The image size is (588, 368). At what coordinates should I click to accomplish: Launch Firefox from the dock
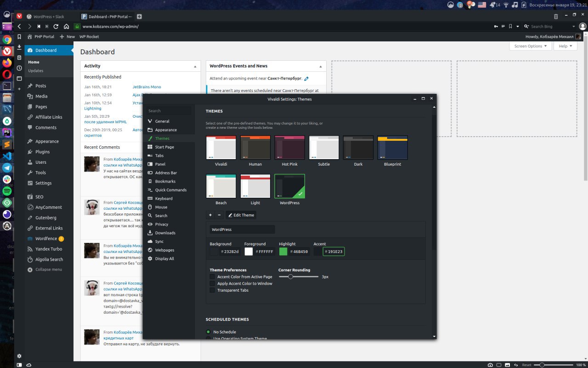tap(7, 62)
